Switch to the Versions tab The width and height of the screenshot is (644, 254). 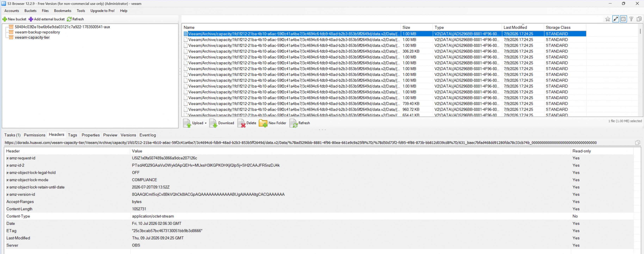[x=128, y=135]
